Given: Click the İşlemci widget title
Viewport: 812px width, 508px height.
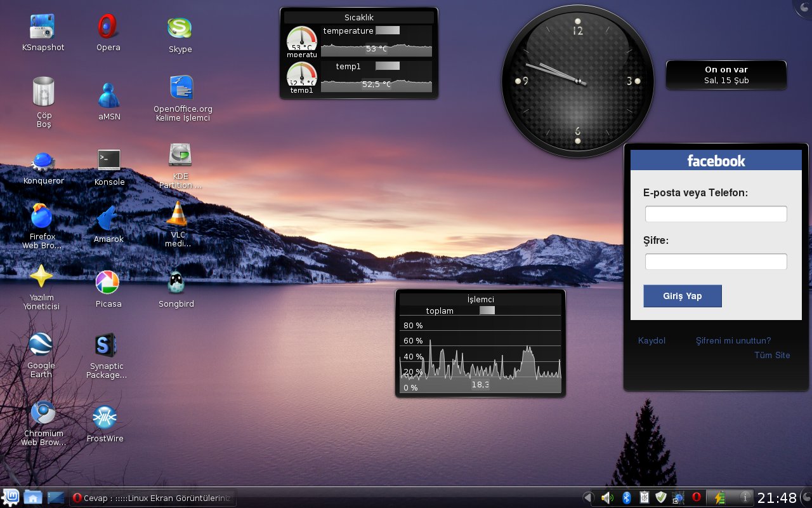Looking at the screenshot, I should tap(480, 299).
